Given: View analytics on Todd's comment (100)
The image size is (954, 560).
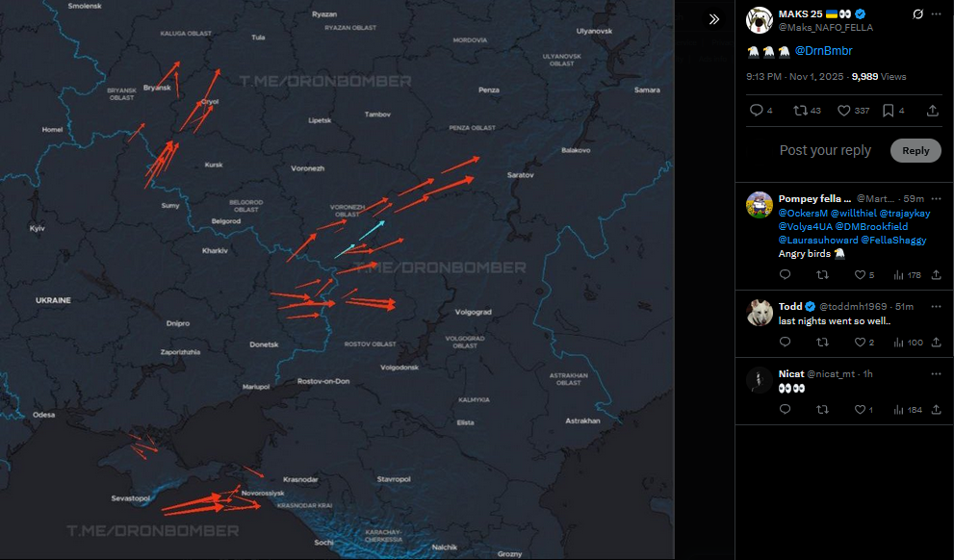Looking at the screenshot, I should click(908, 343).
